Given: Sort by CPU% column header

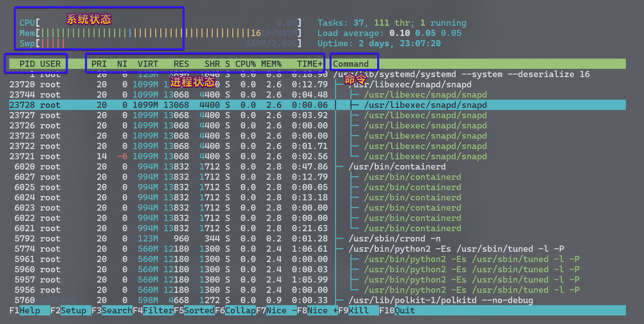Looking at the screenshot, I should click(x=245, y=64).
